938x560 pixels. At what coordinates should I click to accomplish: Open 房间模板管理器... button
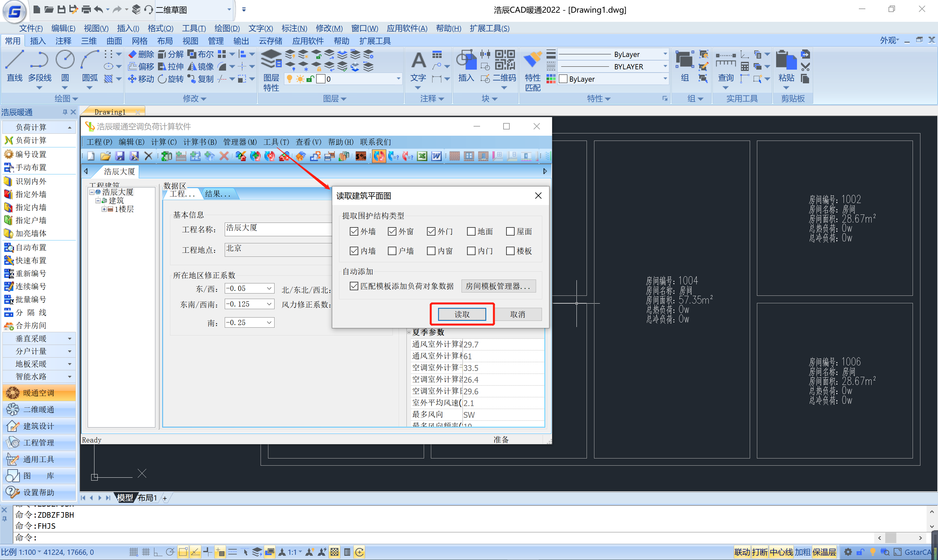(x=498, y=286)
